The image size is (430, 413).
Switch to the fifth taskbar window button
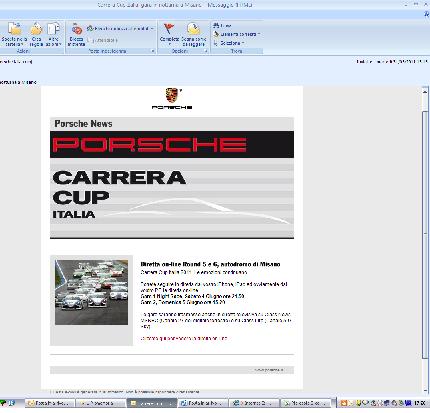point(254,403)
